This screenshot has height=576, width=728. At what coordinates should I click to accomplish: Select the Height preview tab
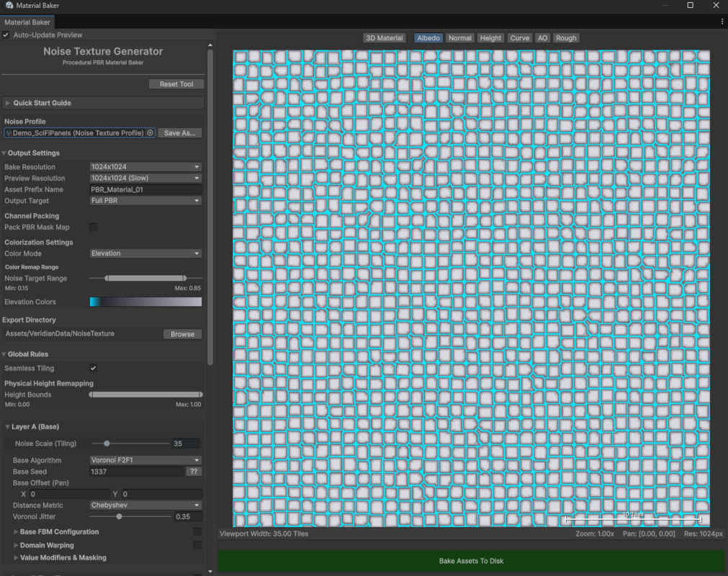490,38
